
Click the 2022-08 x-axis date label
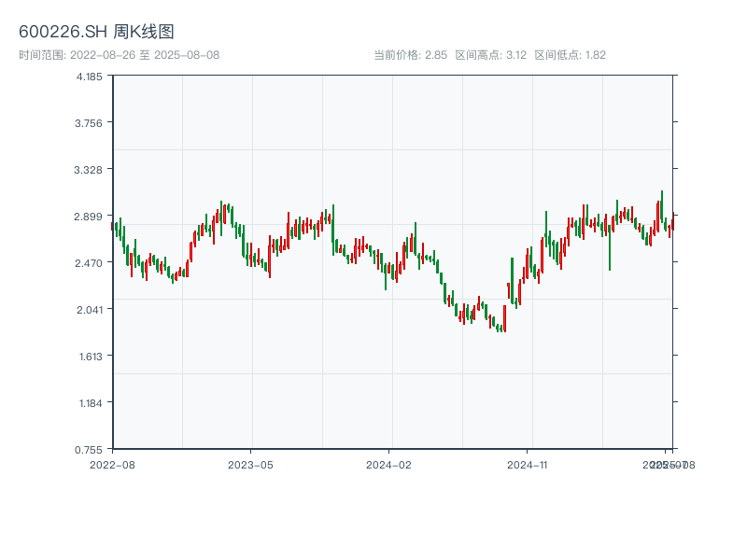tap(112, 464)
